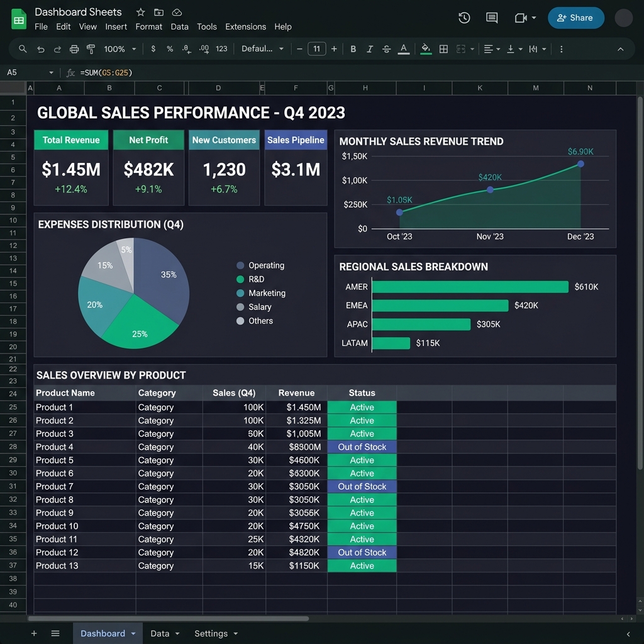
Task: Open the comments panel
Action: [x=492, y=18]
